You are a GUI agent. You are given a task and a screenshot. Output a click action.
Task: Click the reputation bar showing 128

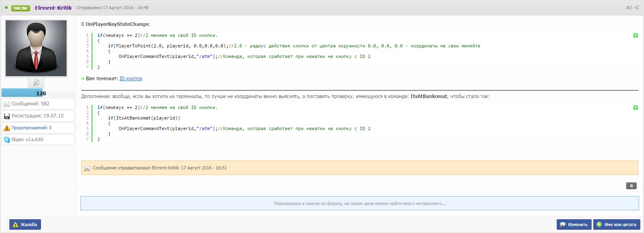click(38, 93)
